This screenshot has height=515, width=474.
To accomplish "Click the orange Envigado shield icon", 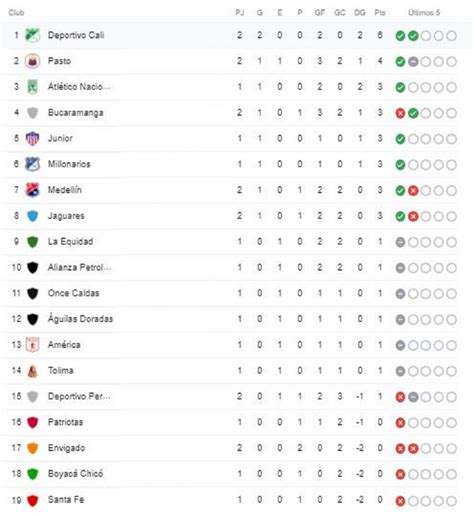I will point(33,448).
